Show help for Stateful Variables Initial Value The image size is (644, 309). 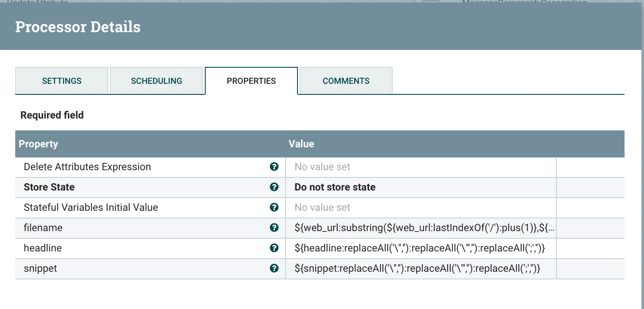pos(274,207)
